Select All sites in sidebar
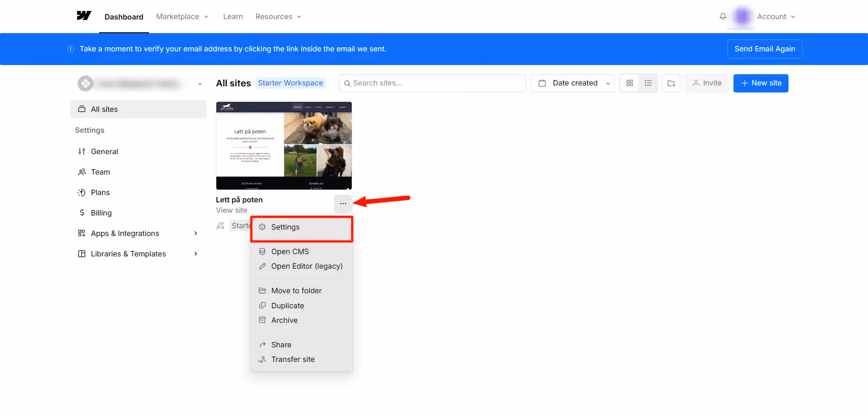This screenshot has height=416, width=868. pyautogui.click(x=139, y=109)
